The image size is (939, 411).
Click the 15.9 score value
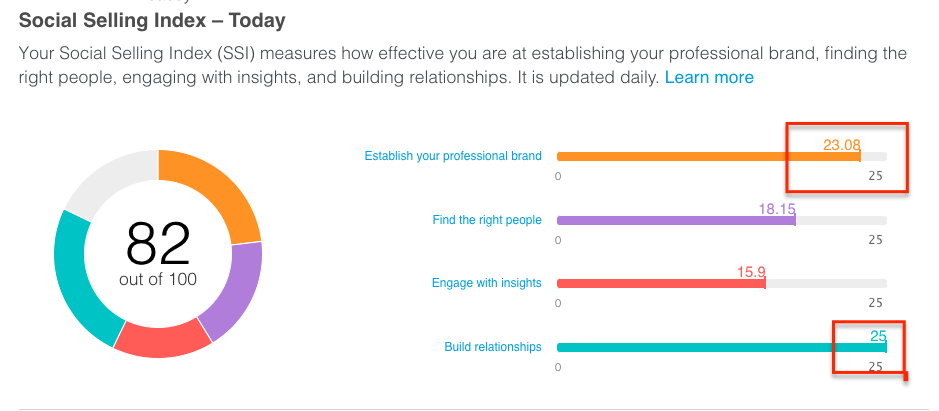(x=751, y=272)
